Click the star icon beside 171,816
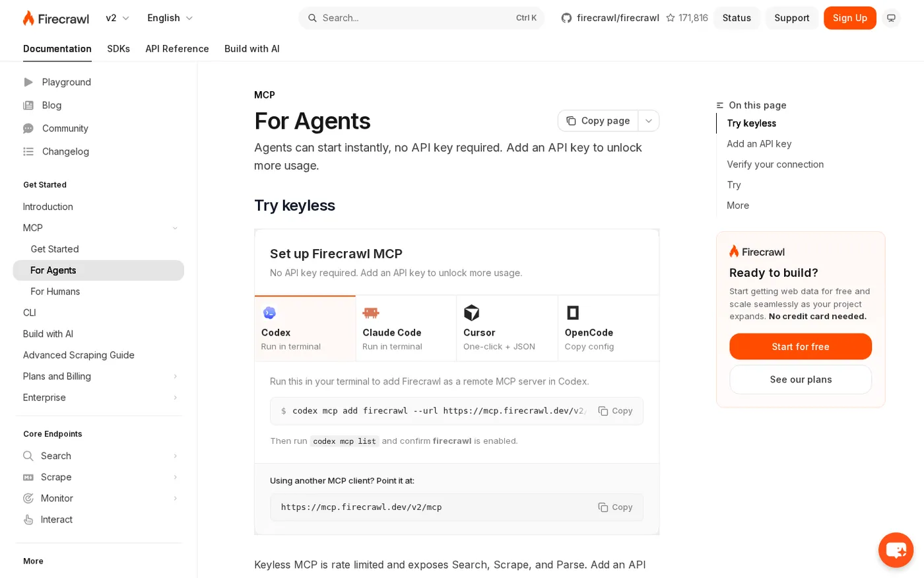Viewport: 924px width, 578px height. (x=671, y=18)
